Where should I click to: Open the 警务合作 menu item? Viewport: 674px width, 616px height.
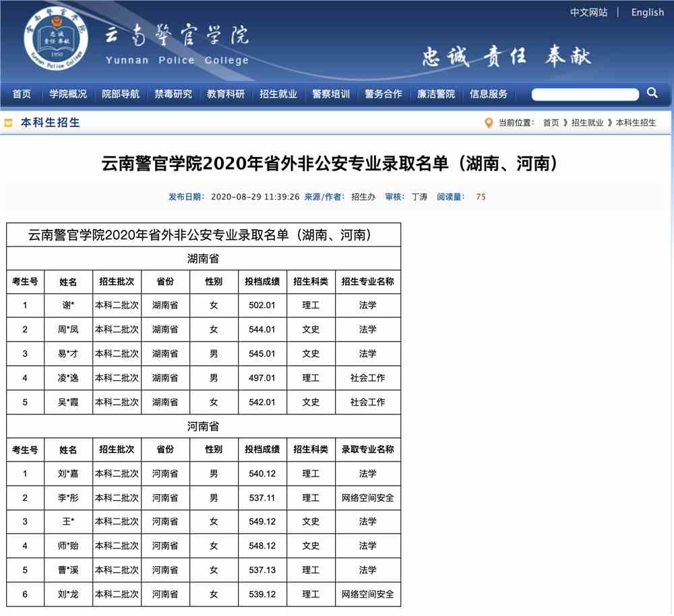(x=384, y=94)
